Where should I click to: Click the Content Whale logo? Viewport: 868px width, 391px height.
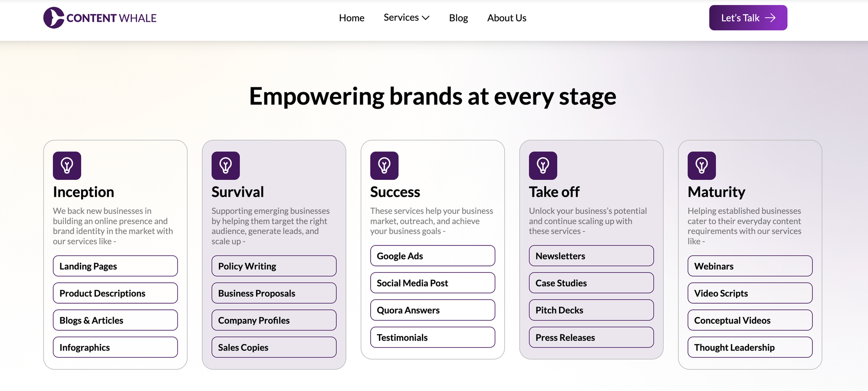(100, 18)
